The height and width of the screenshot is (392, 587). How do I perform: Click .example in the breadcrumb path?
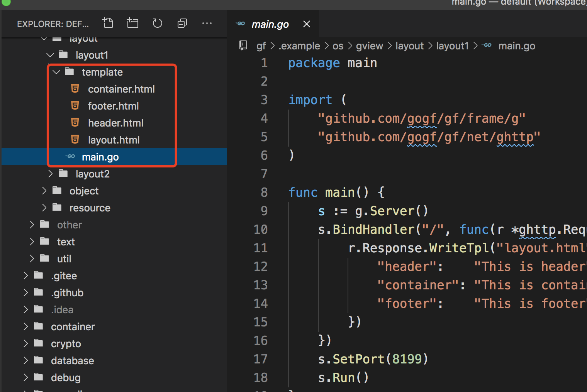299,46
